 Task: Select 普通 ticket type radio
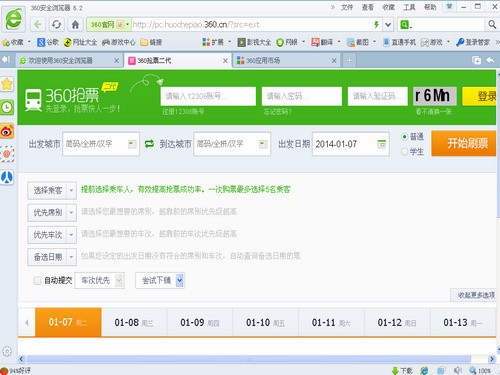click(404, 137)
